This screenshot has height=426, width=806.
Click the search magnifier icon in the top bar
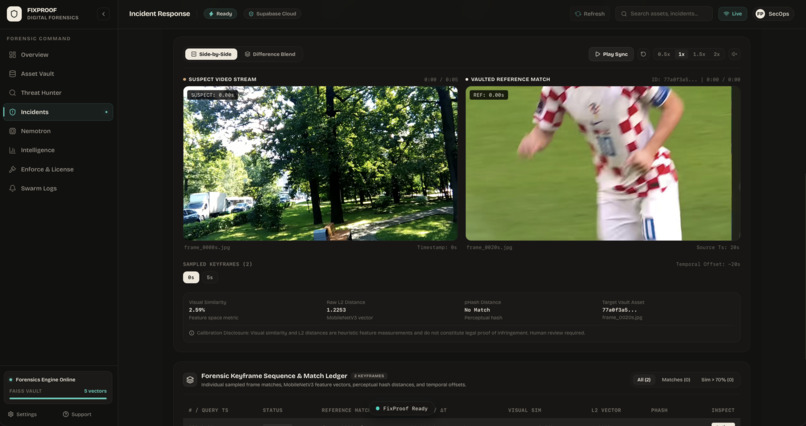click(624, 14)
